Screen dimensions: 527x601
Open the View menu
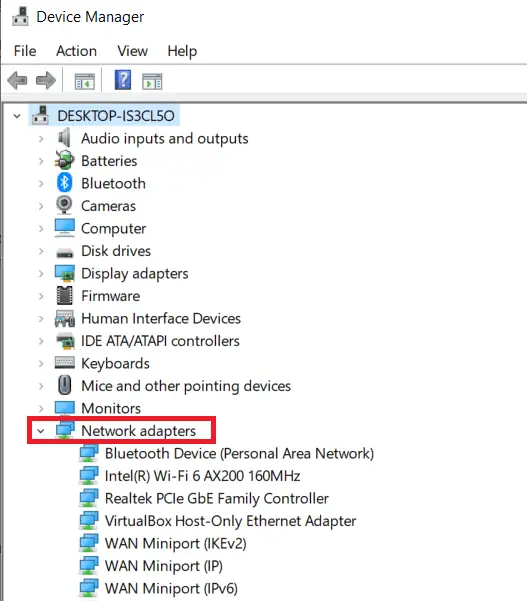pos(132,51)
